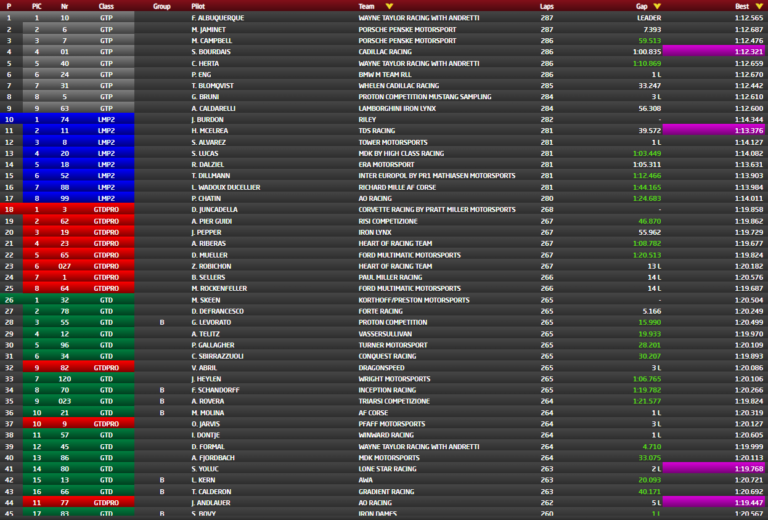Screen dimensions: 768x520
Task: Click team RISI COMPETIZIONE
Action: click(388, 221)
